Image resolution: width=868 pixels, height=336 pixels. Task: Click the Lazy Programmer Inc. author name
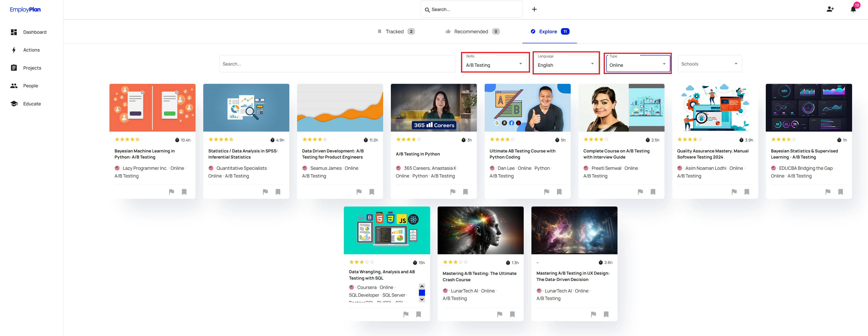coord(145,168)
